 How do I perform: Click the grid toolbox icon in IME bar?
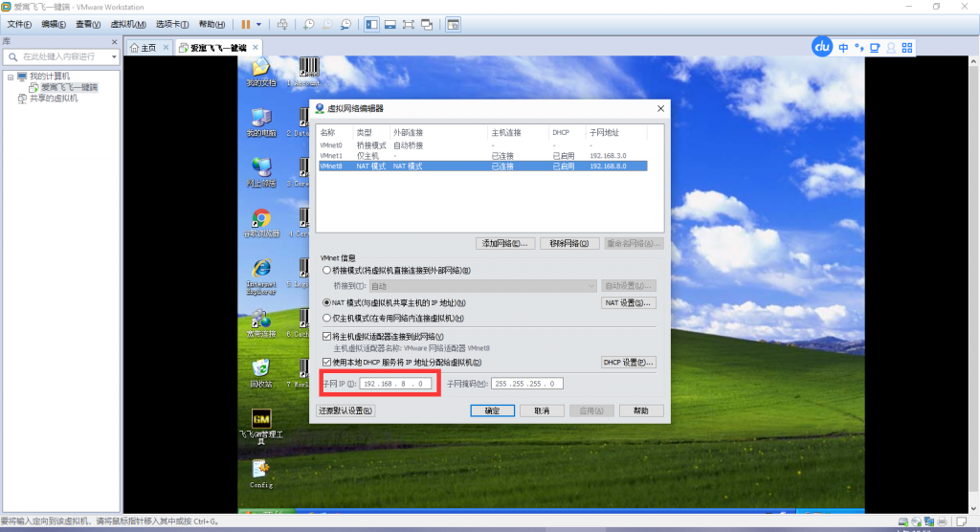[907, 48]
